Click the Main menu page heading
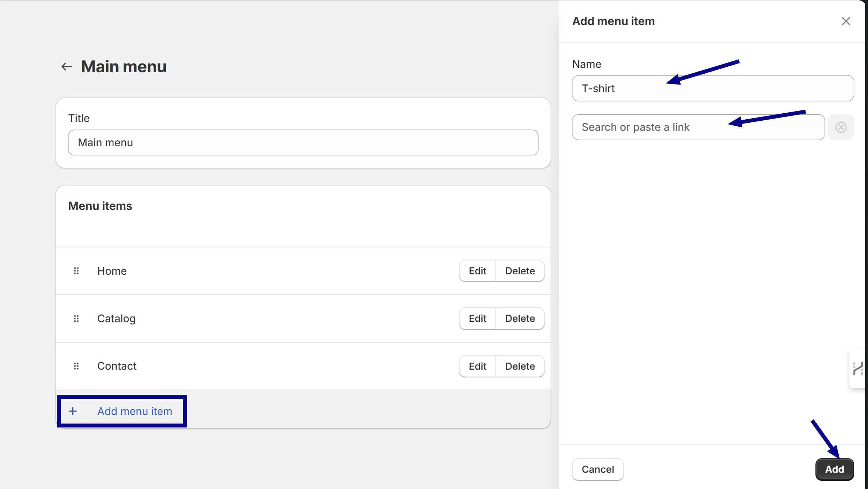 (124, 67)
